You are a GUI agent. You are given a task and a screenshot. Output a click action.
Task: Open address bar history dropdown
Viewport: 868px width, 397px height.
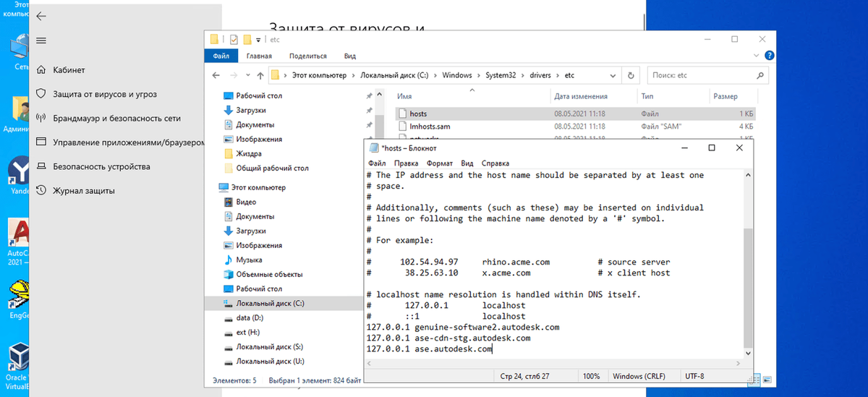click(613, 75)
